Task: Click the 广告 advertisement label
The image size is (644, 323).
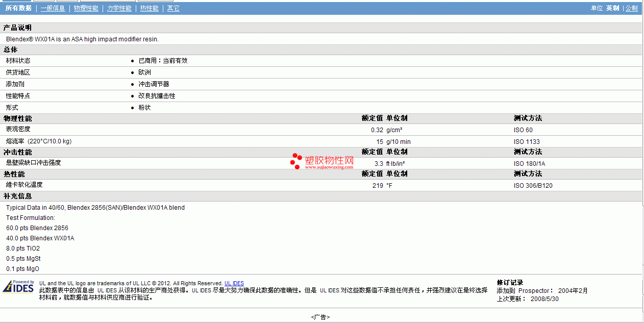Action: click(320, 317)
